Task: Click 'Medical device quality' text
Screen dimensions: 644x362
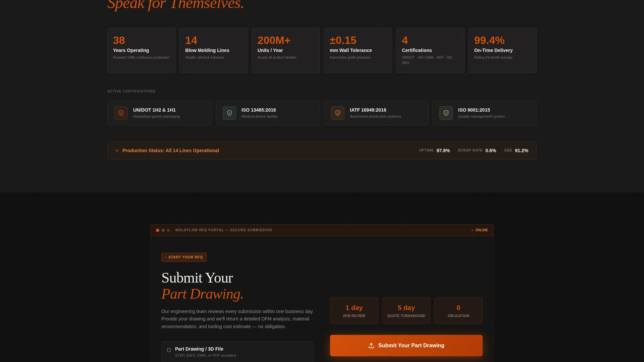Action: (x=259, y=116)
